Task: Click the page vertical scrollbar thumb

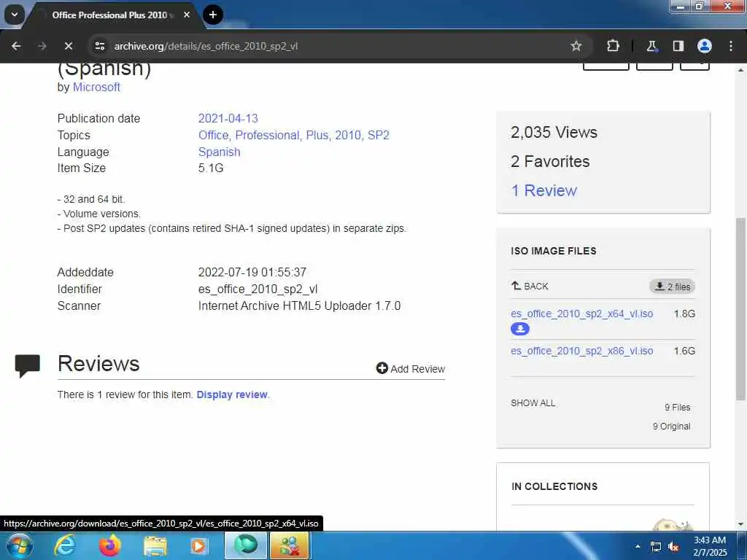Action: tap(740, 308)
